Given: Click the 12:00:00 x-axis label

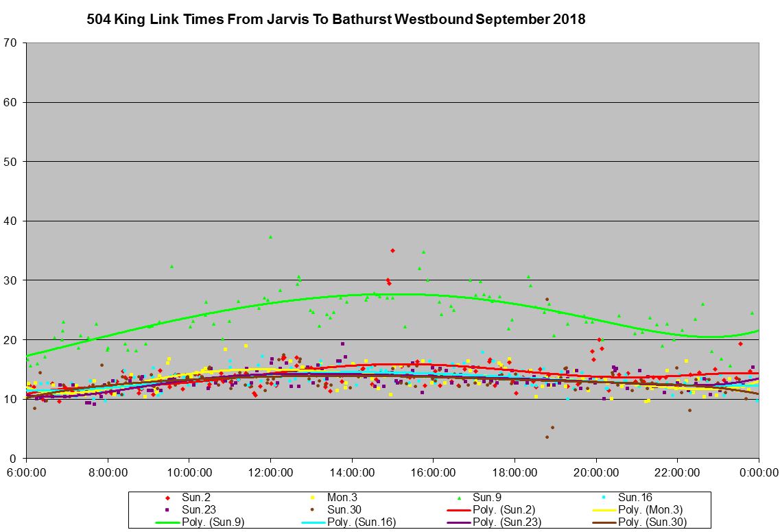Looking at the screenshot, I should (270, 472).
